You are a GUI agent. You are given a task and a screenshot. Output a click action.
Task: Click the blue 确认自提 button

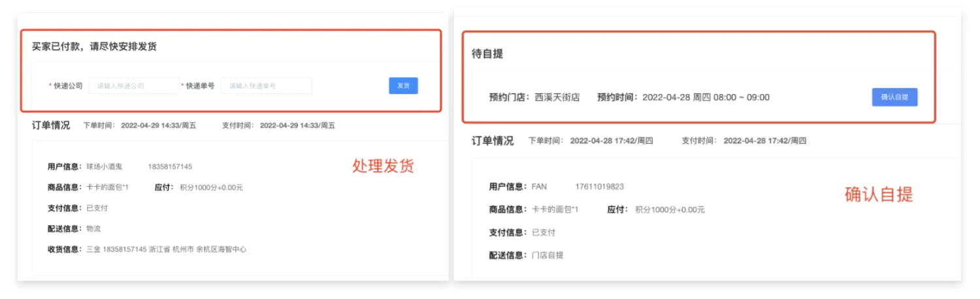click(894, 97)
